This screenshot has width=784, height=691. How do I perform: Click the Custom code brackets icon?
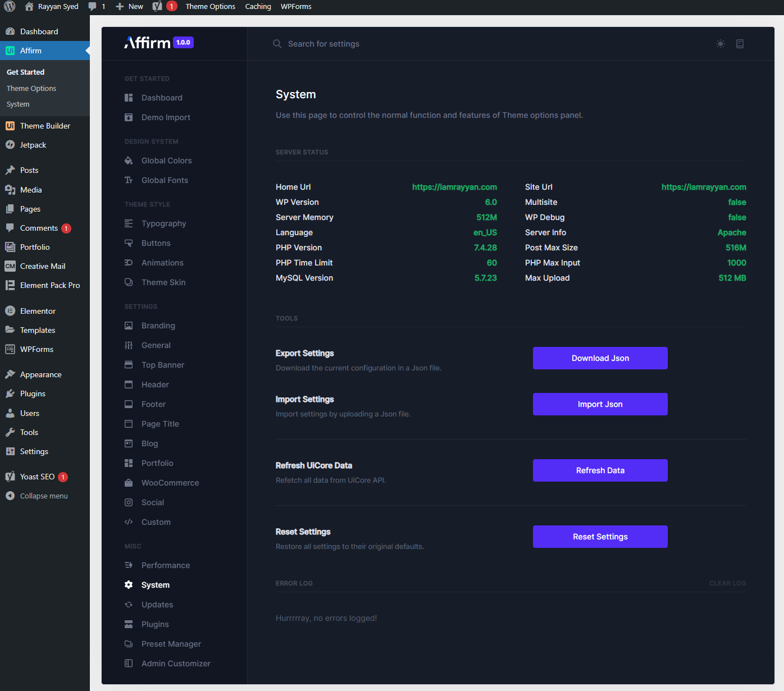(x=129, y=522)
